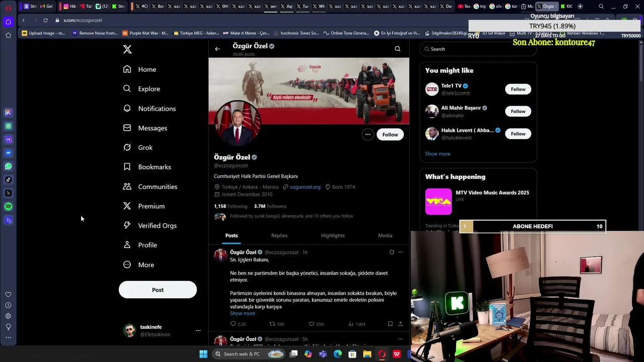Open Opera home sidebar button

(8, 22)
